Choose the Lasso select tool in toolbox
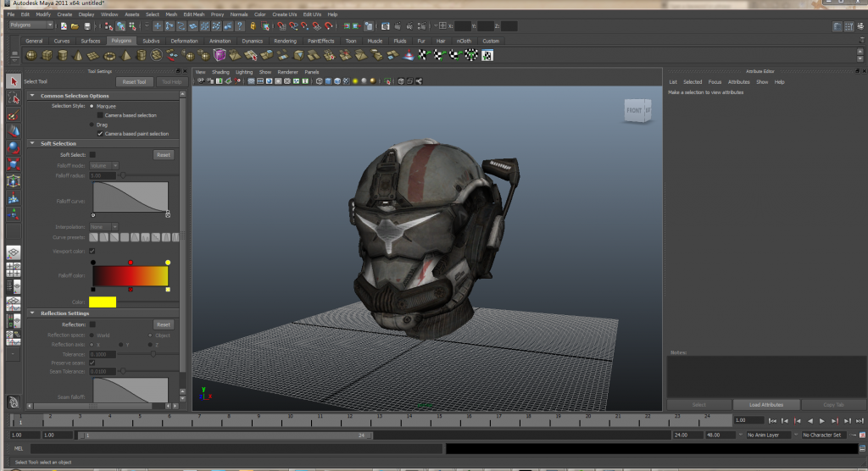 tap(13, 98)
